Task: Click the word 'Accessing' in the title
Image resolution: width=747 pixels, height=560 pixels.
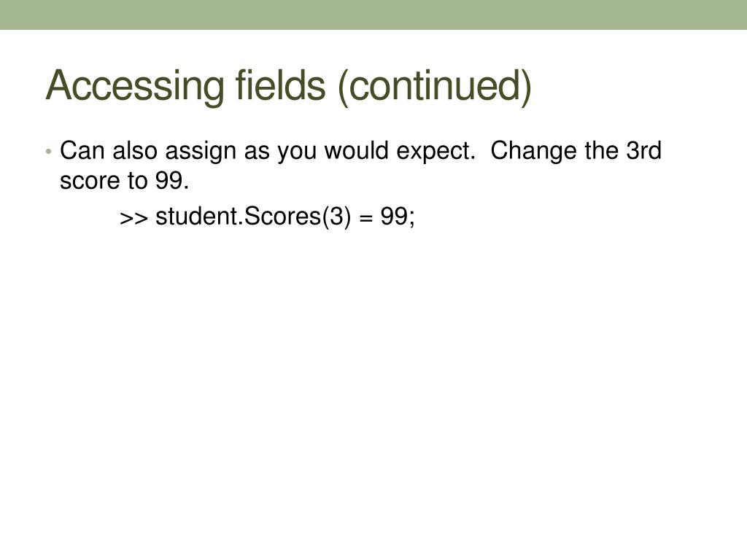Action: (x=135, y=87)
